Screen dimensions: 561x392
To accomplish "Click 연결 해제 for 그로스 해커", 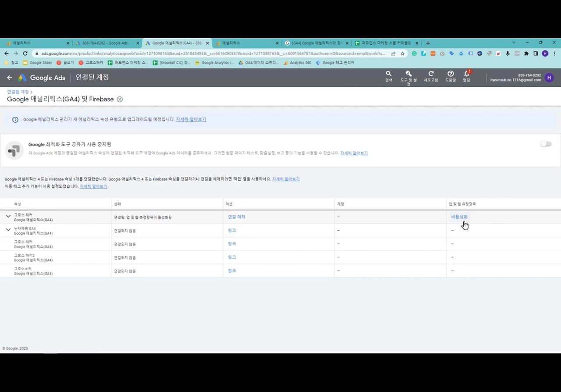I will pos(237,217).
